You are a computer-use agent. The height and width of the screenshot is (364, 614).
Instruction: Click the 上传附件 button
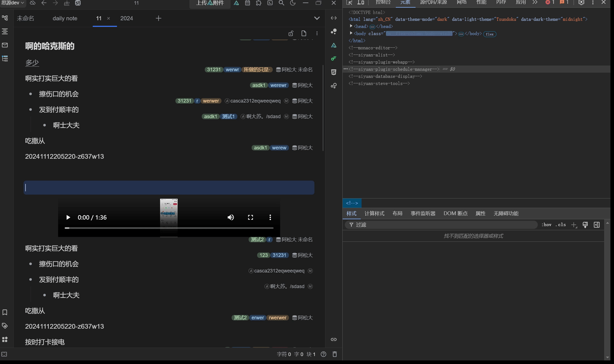[x=210, y=3]
